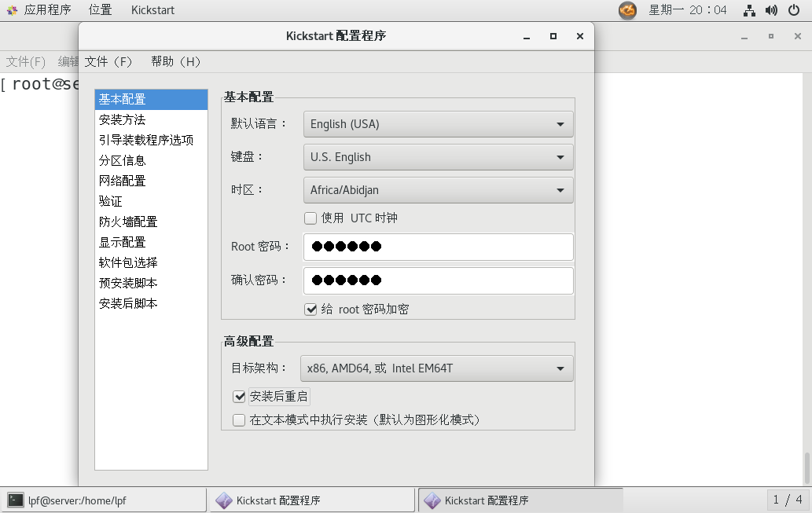Select 安装方法 in the sidebar list

[151, 119]
